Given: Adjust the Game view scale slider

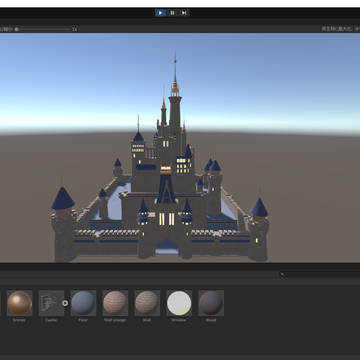Looking at the screenshot, I should [x=43, y=29].
